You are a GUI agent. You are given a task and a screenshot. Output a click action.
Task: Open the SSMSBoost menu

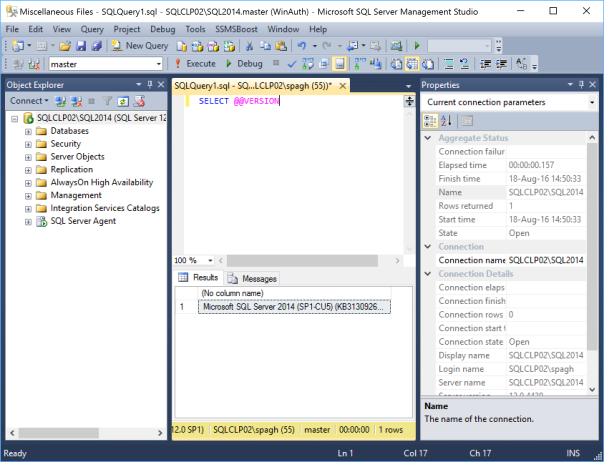pyautogui.click(x=238, y=30)
